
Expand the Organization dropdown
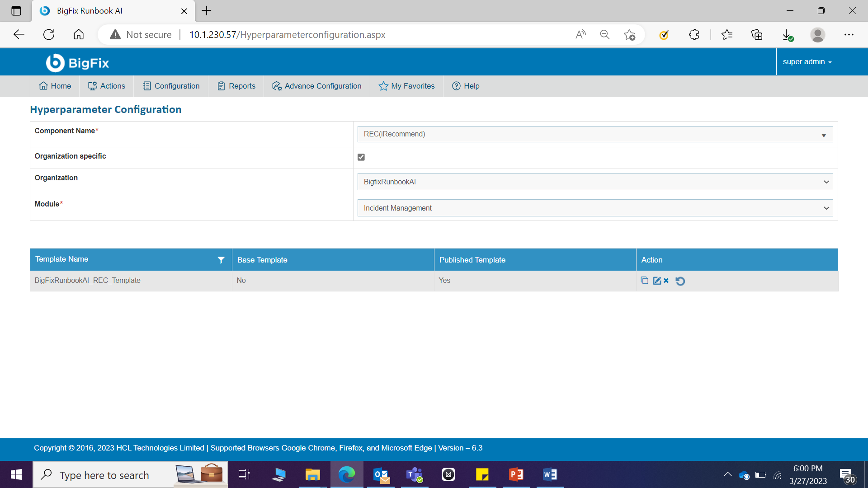594,182
